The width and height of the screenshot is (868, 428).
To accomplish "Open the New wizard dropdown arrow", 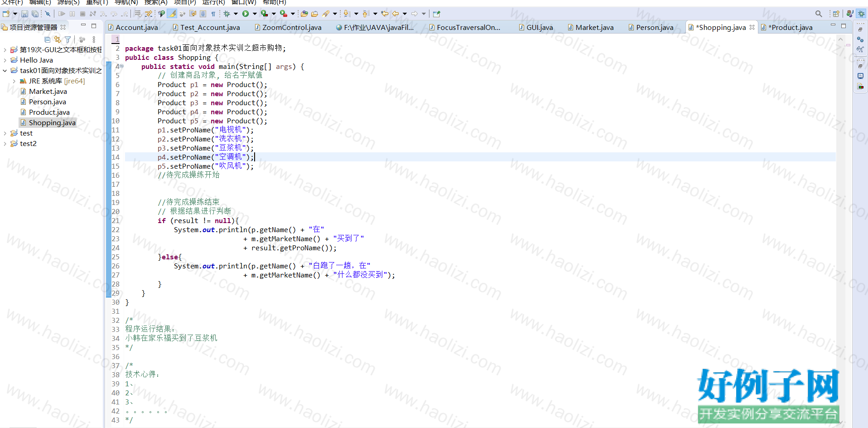I will [15, 14].
